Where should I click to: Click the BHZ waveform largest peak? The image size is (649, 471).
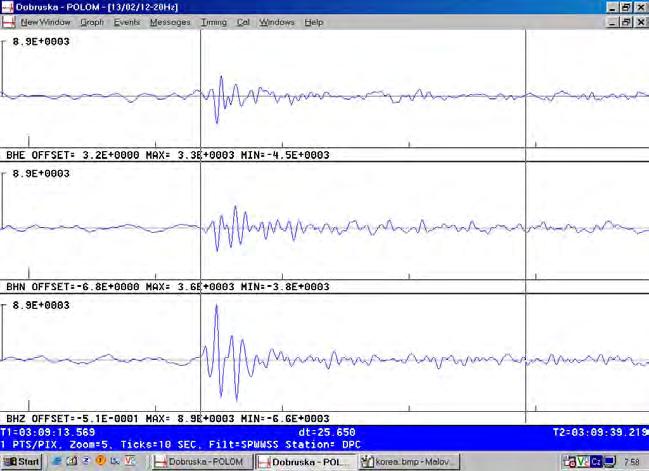216,307
